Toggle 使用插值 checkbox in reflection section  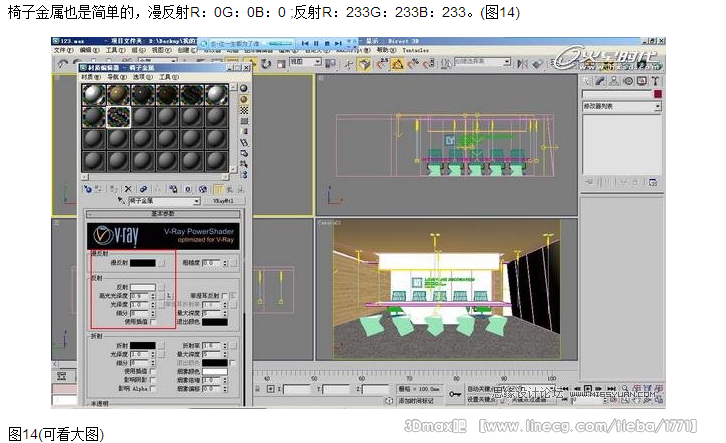coord(153,322)
